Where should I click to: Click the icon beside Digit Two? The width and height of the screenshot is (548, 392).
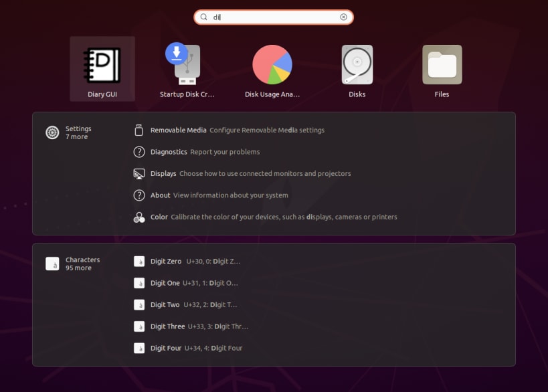[x=139, y=304]
